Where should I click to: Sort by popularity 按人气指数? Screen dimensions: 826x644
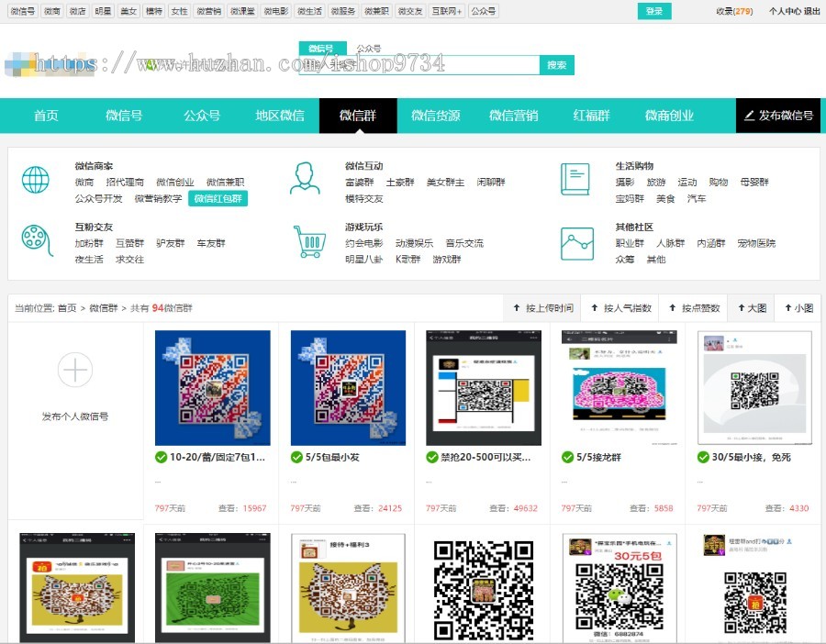click(621, 308)
